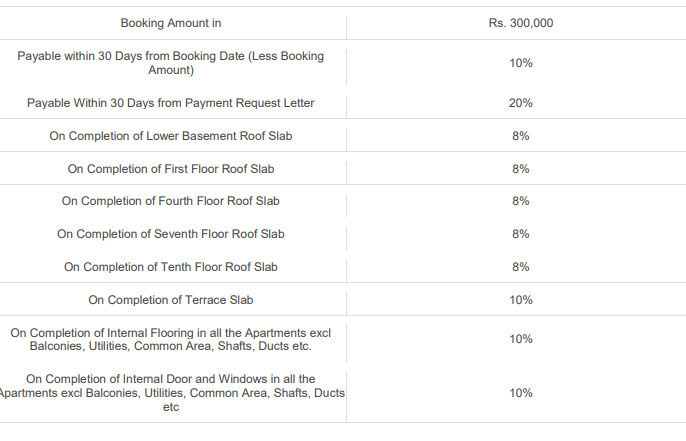Click the "Booking Amount in" cell

[x=171, y=23]
